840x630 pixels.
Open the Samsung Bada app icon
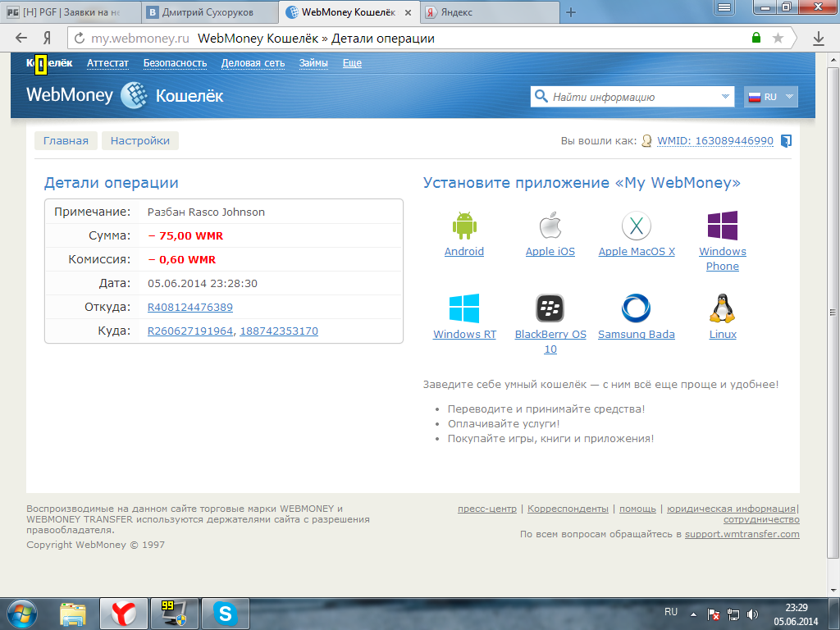pyautogui.click(x=637, y=308)
